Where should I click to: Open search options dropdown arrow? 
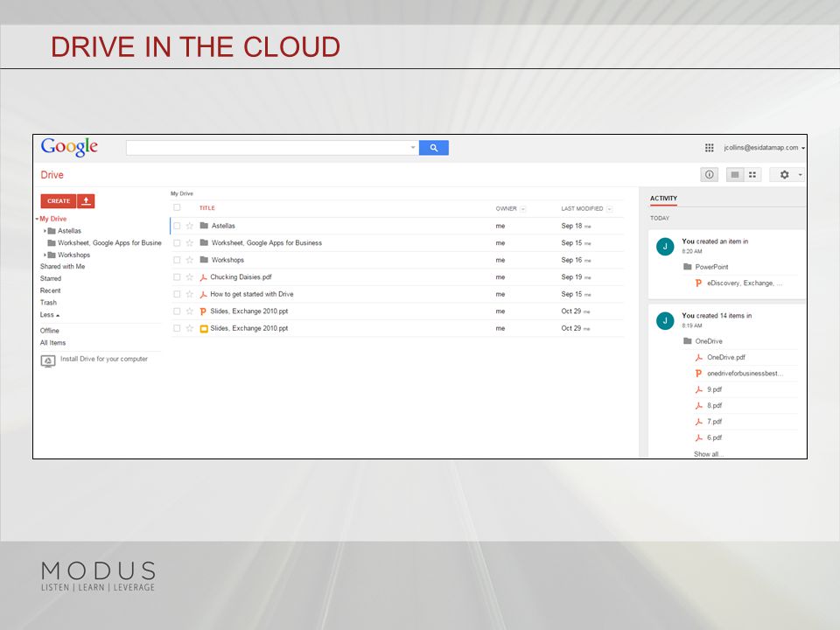413,148
